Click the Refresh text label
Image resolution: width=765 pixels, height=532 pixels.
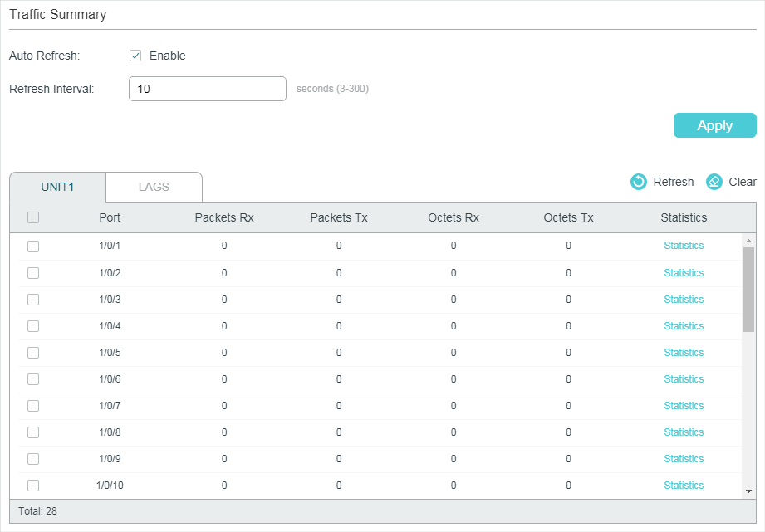pyautogui.click(x=674, y=182)
